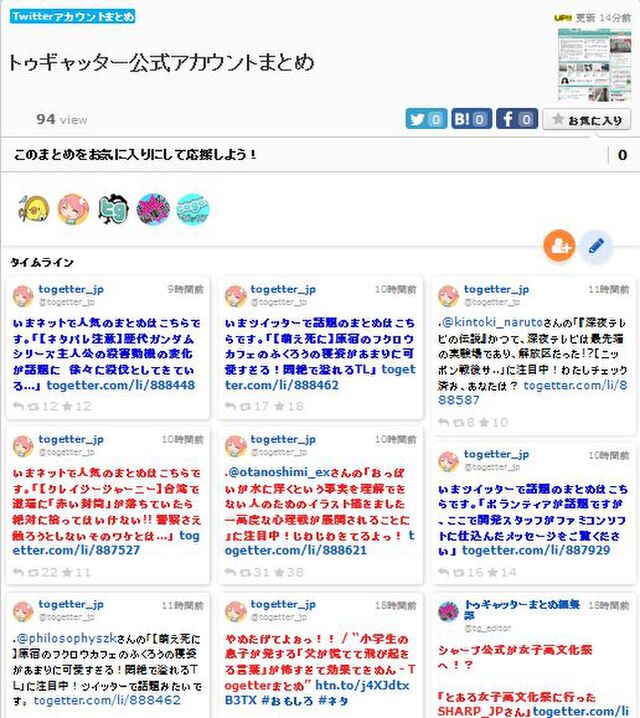Viewport: 640px width, 718px height.
Task: Retweet the tweet with 22 retweets
Action: (x=34, y=572)
